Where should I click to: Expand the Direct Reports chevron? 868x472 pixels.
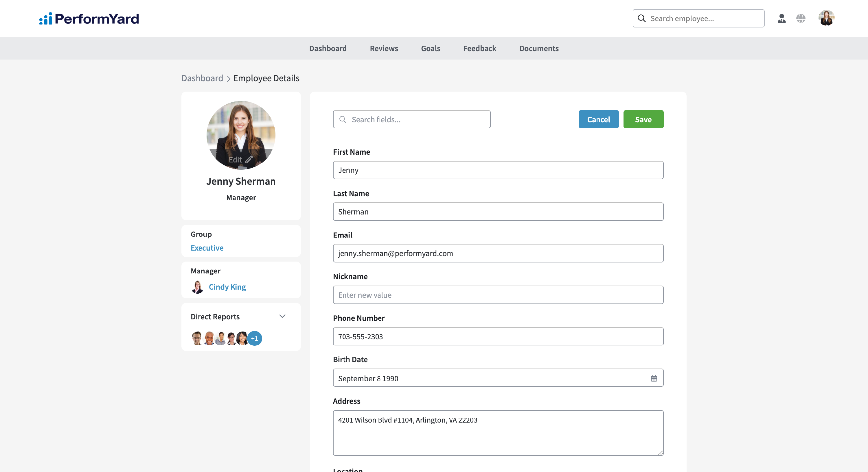pyautogui.click(x=282, y=316)
